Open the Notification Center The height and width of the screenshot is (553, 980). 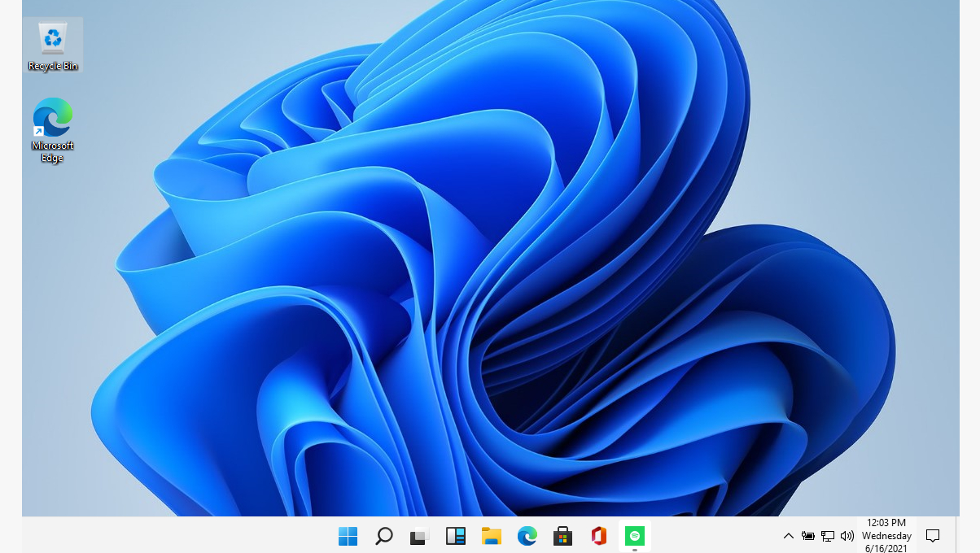[x=933, y=536]
